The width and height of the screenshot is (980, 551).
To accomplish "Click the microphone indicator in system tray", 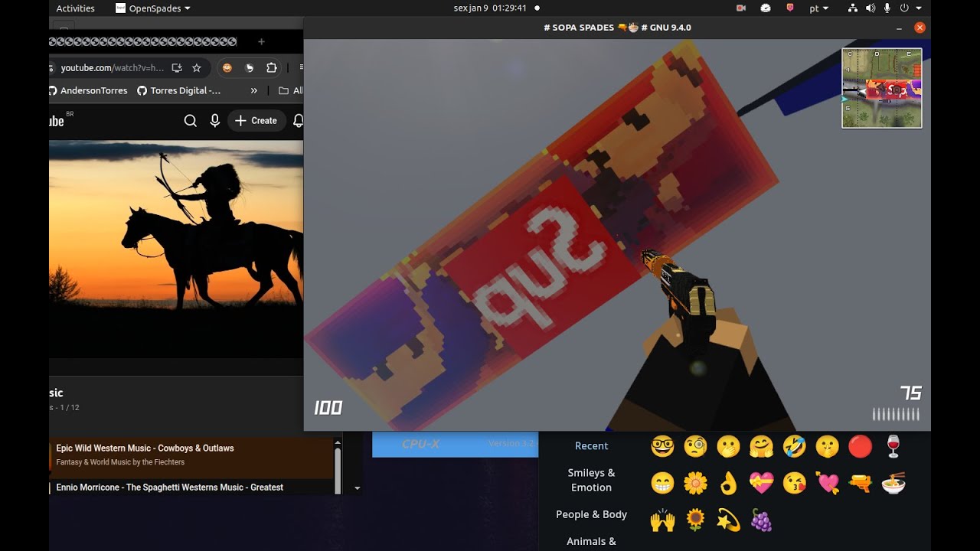I will pos(887,8).
